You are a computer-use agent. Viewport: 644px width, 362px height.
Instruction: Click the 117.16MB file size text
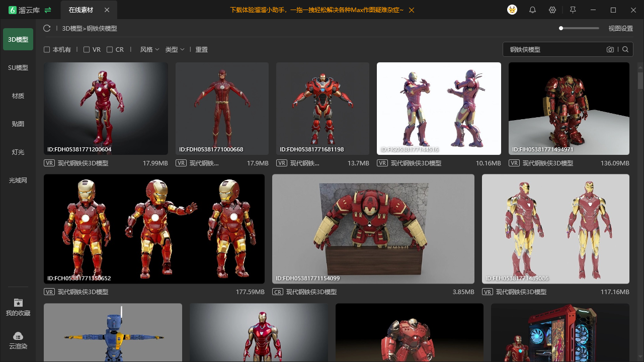pyautogui.click(x=615, y=292)
